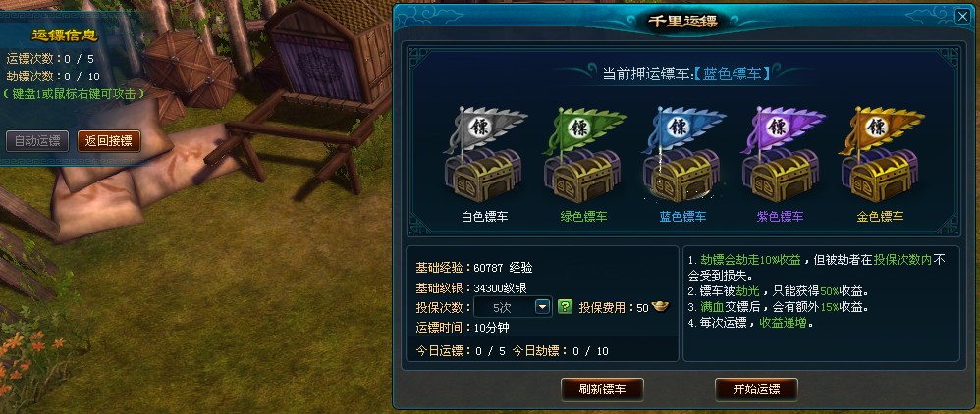This screenshot has height=414, width=980.
Task: Click the gold ingot currency icon
Action: pos(660,307)
